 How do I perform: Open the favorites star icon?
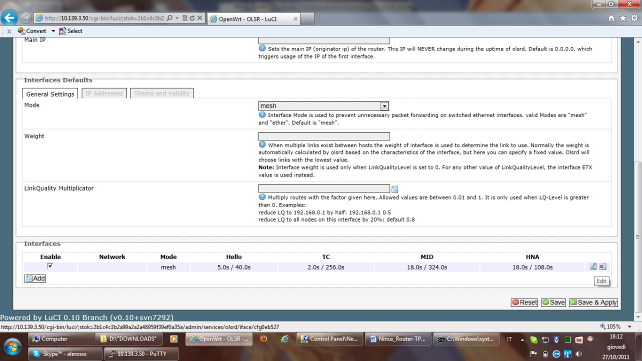[x=623, y=18]
